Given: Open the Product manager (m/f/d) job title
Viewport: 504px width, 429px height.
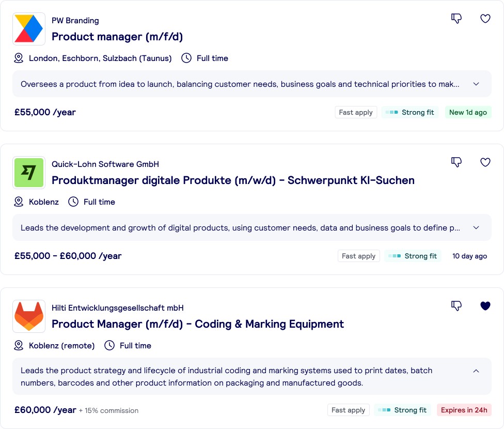Looking at the screenshot, I should (117, 37).
